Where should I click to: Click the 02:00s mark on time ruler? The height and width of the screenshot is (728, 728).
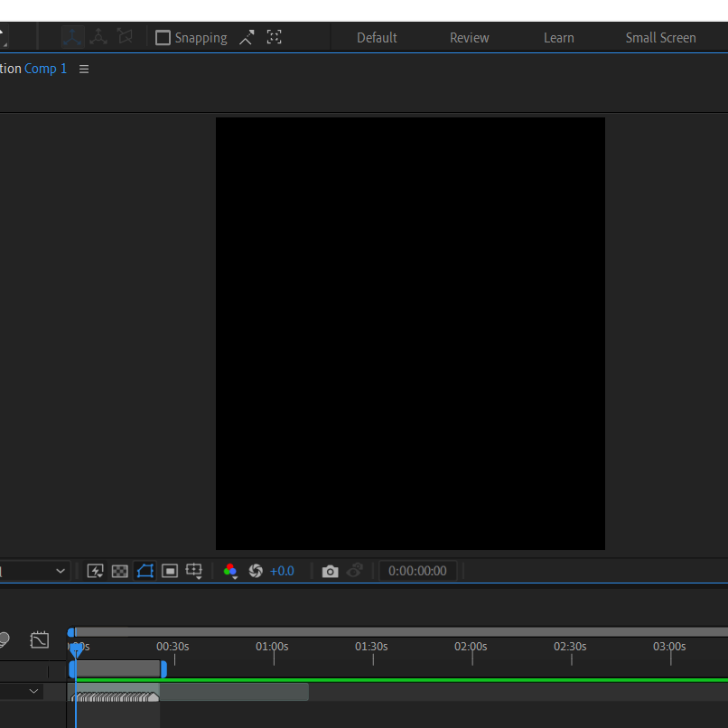(x=471, y=647)
